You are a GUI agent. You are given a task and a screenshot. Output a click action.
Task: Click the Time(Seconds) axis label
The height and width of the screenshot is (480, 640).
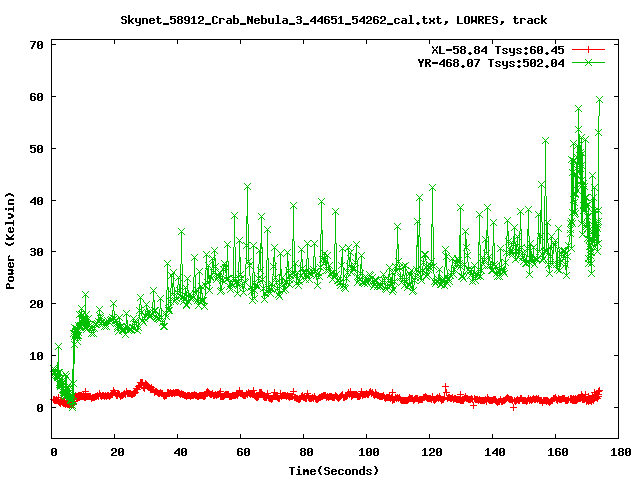pos(333,471)
